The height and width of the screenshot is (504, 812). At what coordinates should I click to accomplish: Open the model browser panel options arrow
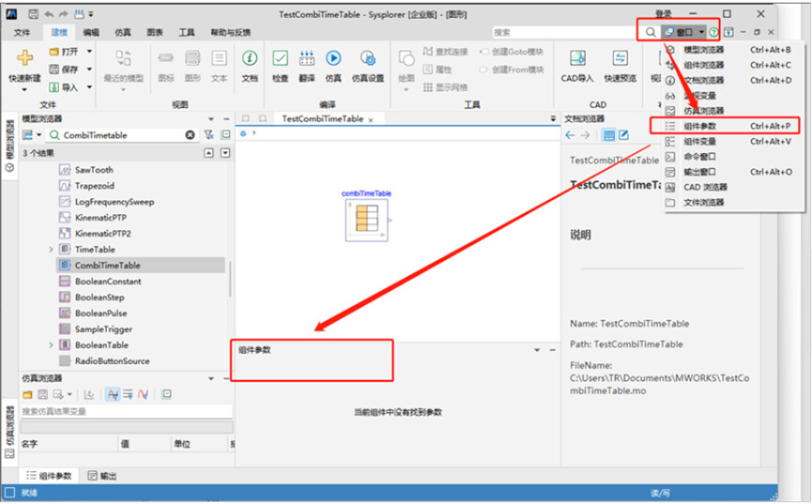(x=211, y=119)
